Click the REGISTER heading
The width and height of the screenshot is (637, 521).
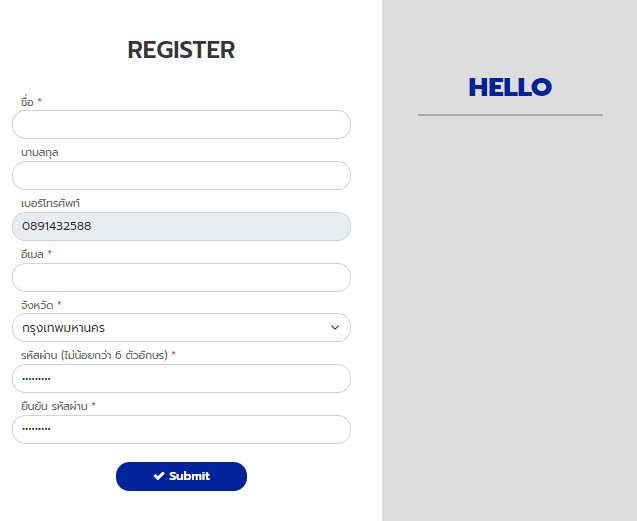[181, 49]
